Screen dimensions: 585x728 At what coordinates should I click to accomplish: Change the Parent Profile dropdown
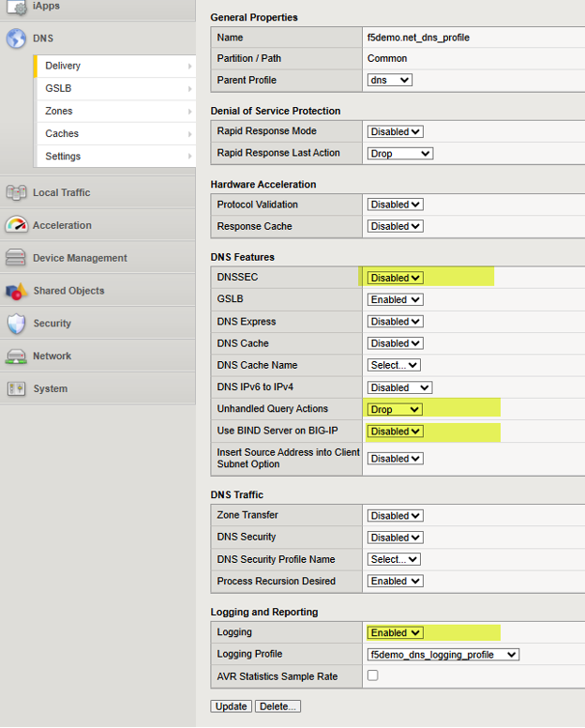390,80
